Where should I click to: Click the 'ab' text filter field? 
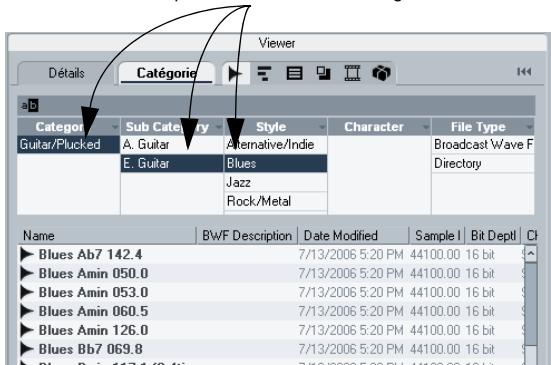[x=276, y=105]
